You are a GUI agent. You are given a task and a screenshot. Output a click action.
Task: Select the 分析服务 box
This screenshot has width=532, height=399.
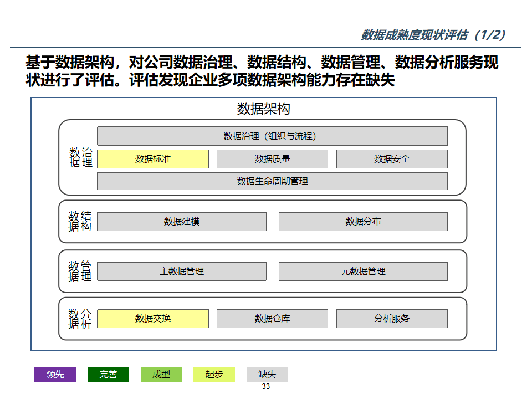[392, 319]
